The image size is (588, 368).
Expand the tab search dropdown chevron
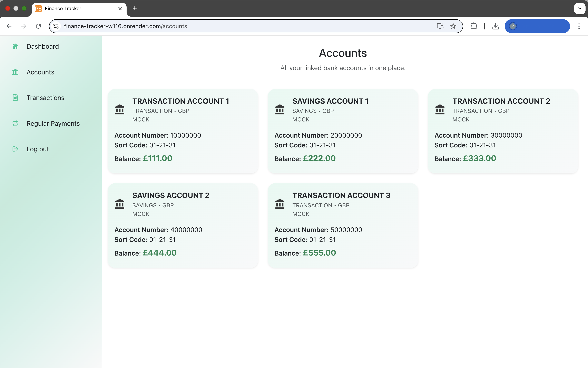580,9
